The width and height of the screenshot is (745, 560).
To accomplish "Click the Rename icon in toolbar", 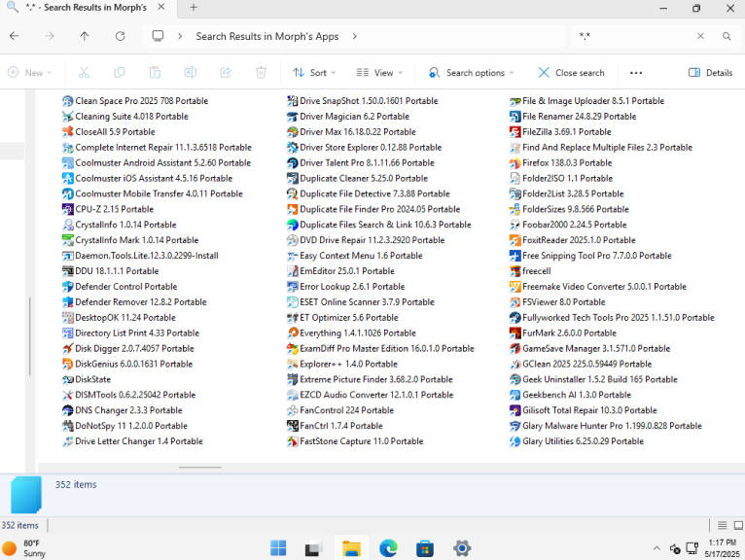I will tap(190, 73).
